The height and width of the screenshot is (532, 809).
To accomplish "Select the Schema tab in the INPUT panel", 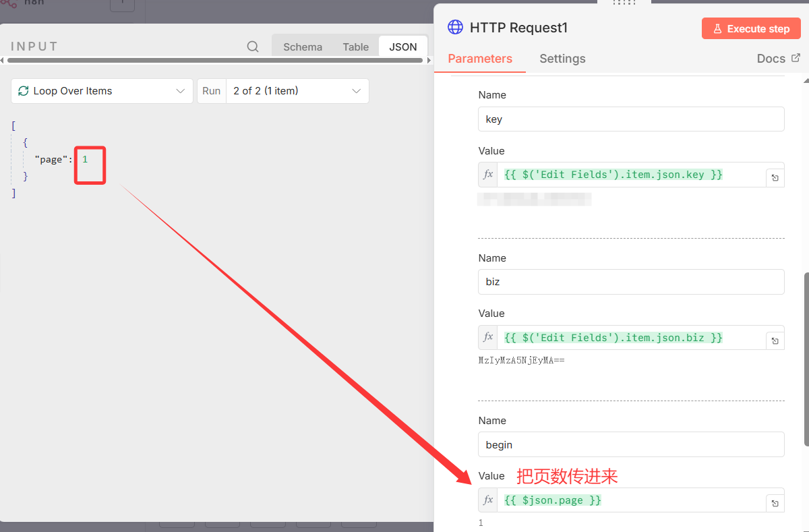I will (x=302, y=47).
